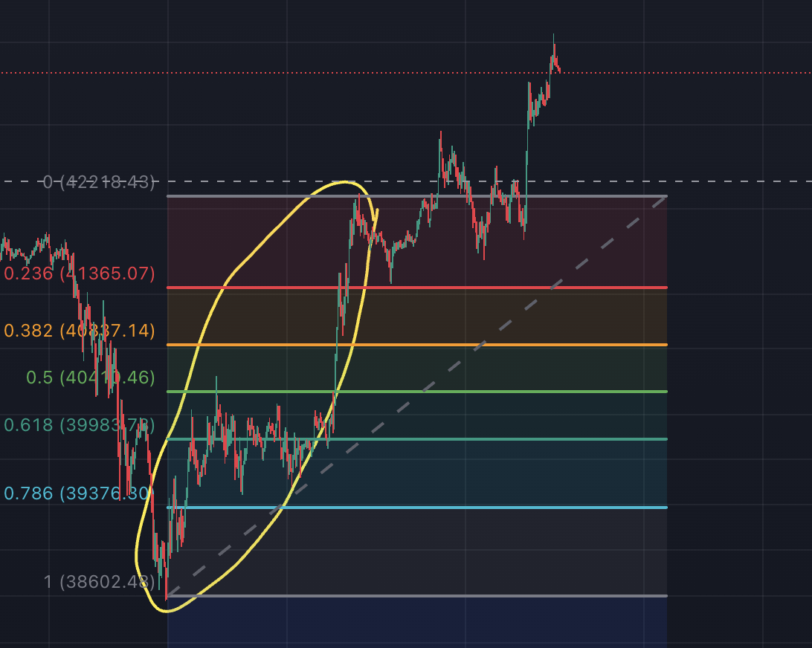812x648 pixels.
Task: Select the 1 (38602.48) bottom level label
Action: (x=99, y=582)
